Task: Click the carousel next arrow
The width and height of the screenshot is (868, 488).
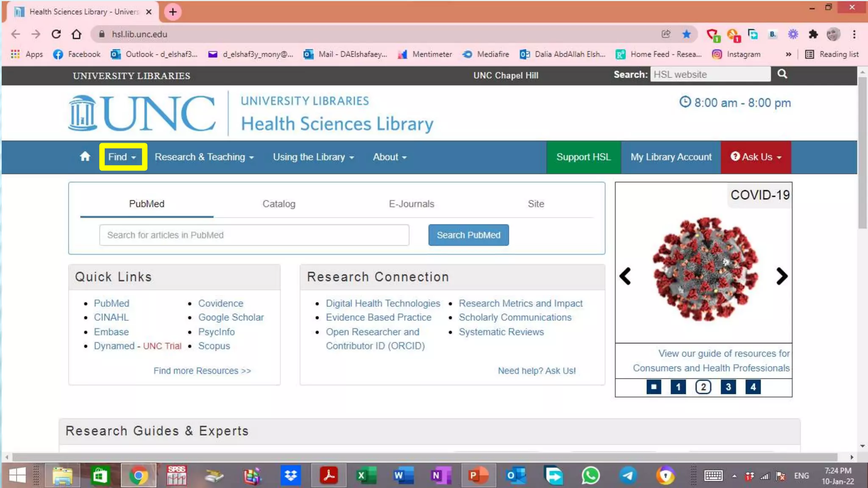Action: pyautogui.click(x=781, y=276)
